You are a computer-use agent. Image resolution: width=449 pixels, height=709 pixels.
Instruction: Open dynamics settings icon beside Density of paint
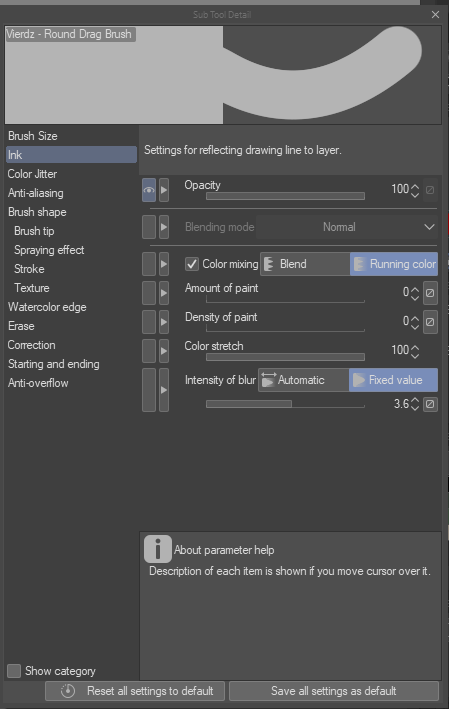coord(430,322)
